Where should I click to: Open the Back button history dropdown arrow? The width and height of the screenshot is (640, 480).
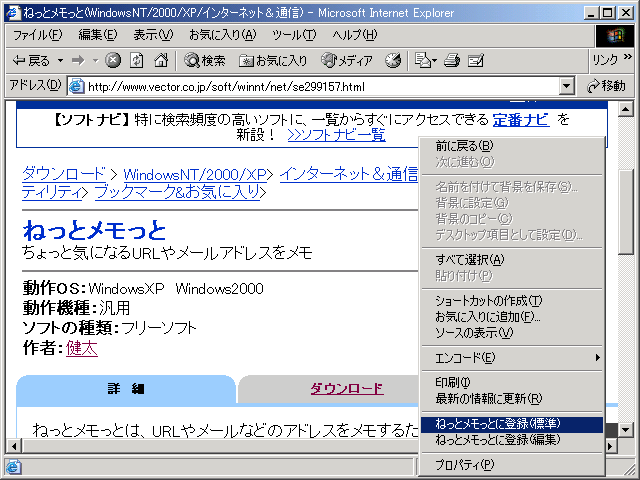point(60,61)
